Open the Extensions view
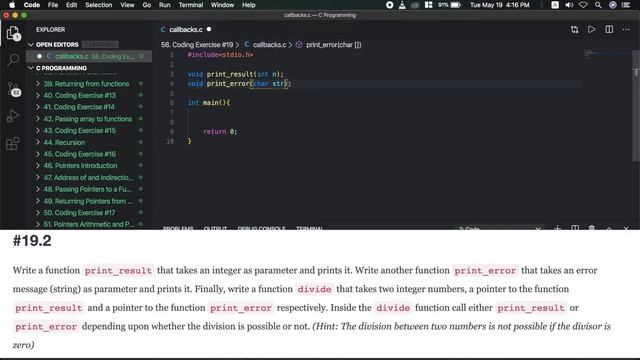 [x=13, y=143]
